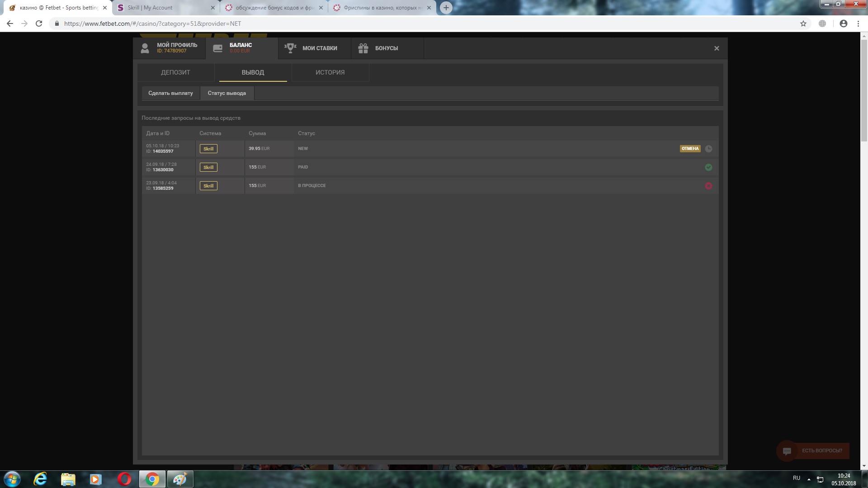Switch to the Депозит tab
Viewport: 868px width, 488px height.
click(x=175, y=72)
